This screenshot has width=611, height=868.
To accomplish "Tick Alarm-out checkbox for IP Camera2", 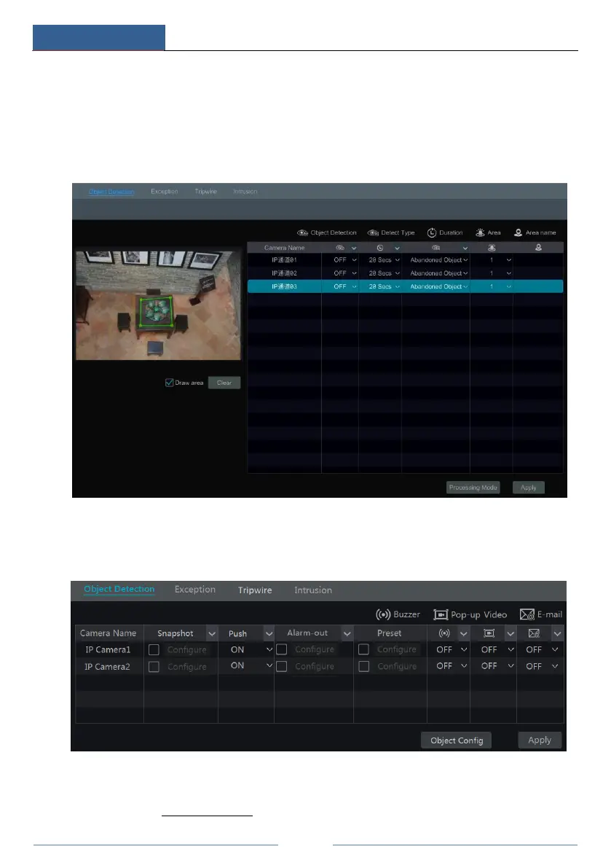I will coord(281,667).
